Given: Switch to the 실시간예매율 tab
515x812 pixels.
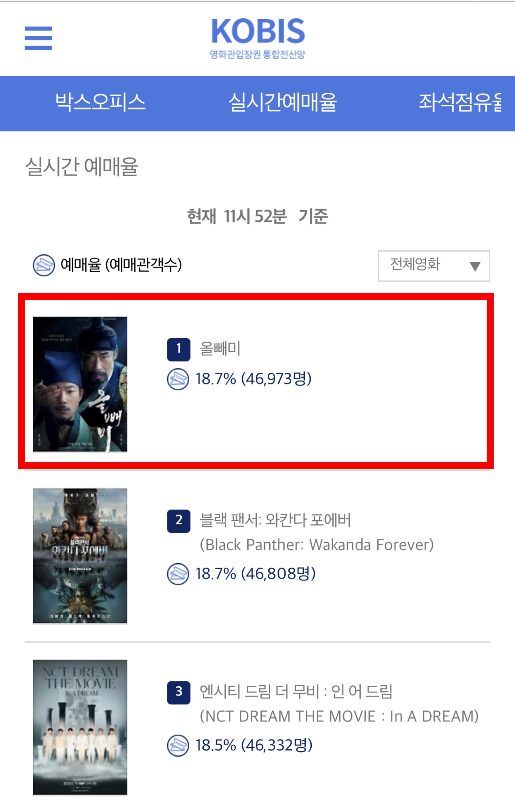Looking at the screenshot, I should click(x=282, y=102).
